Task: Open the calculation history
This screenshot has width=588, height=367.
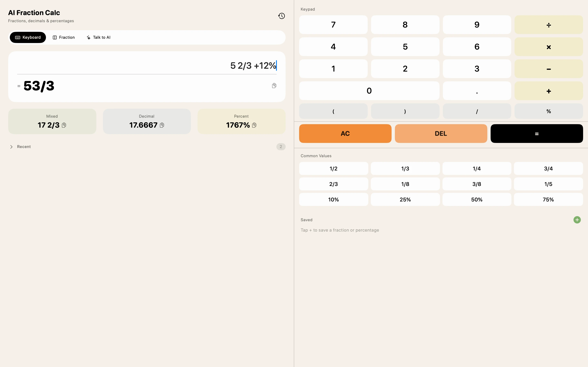Action: point(281,15)
